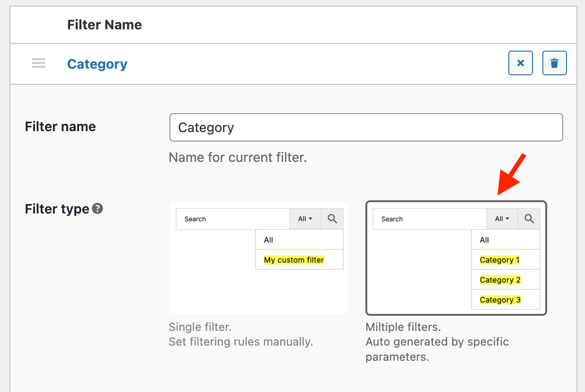Choose the Multiple filters type description
Viewport: 585px width, 392px height.
coord(437,342)
